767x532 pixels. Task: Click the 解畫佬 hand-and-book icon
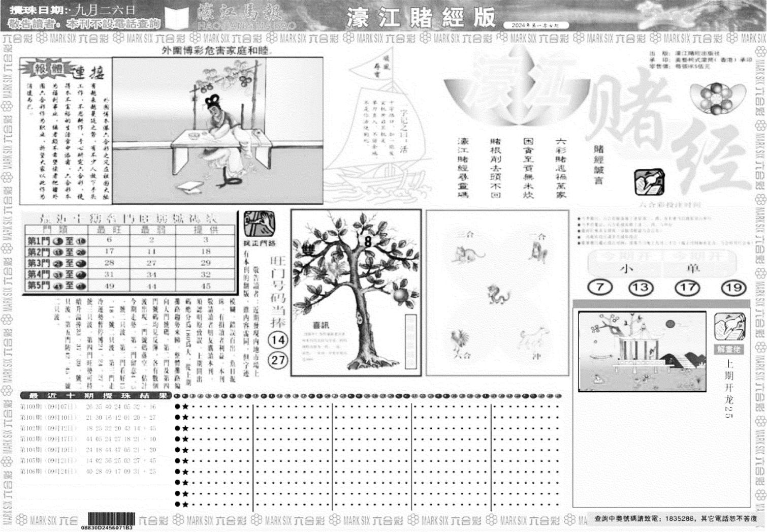[729, 327]
